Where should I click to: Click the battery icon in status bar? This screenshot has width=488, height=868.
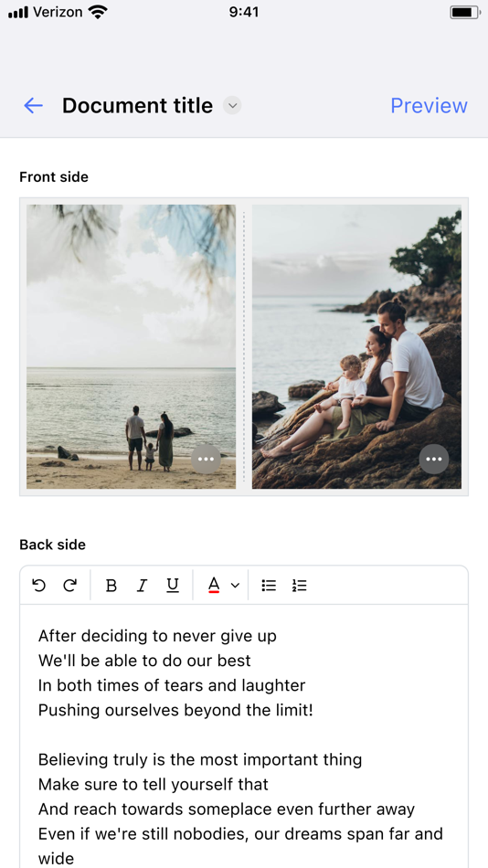tap(464, 12)
